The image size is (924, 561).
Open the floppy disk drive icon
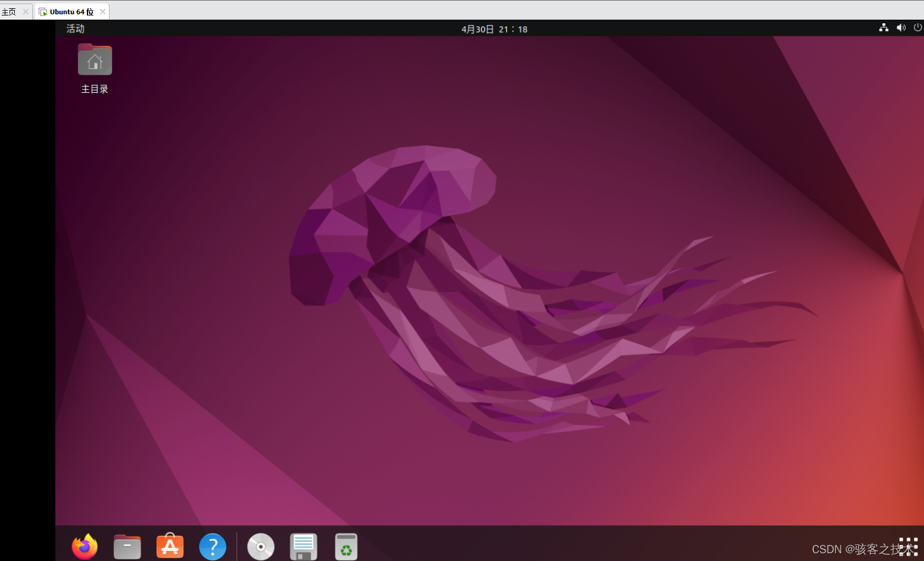(x=304, y=547)
